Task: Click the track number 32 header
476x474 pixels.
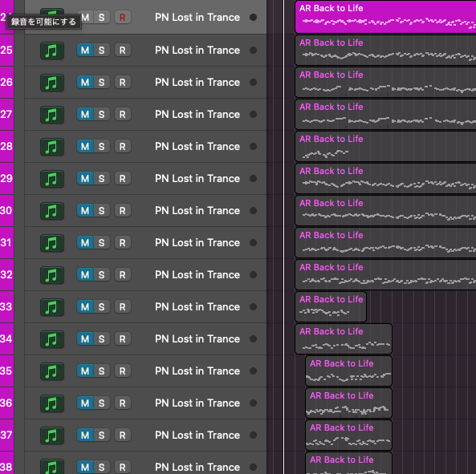Action: pyautogui.click(x=6, y=275)
